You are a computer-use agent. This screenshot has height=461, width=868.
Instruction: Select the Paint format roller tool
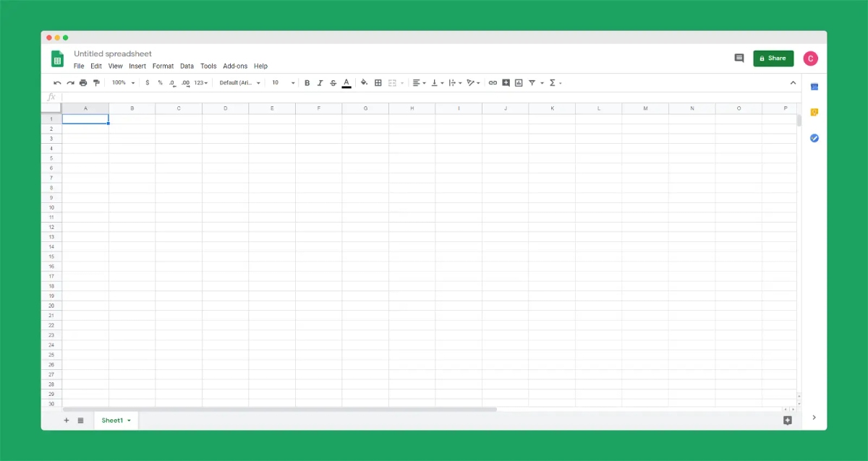click(x=96, y=83)
